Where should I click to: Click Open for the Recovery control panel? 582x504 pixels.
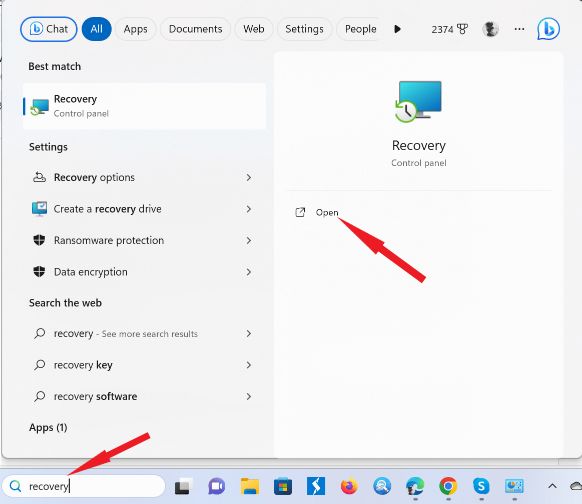[x=327, y=212]
